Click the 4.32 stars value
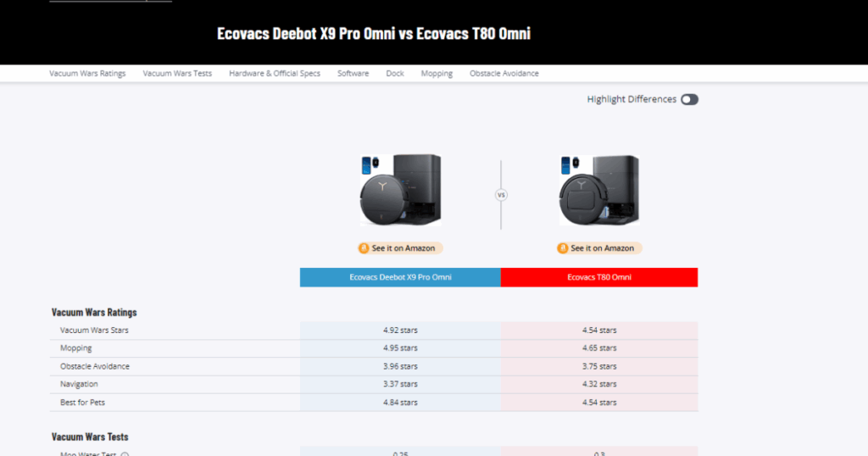The image size is (868, 456). tap(599, 384)
